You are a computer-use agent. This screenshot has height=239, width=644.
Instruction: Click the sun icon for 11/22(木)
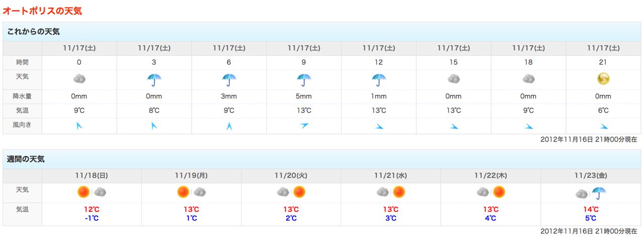point(499,192)
